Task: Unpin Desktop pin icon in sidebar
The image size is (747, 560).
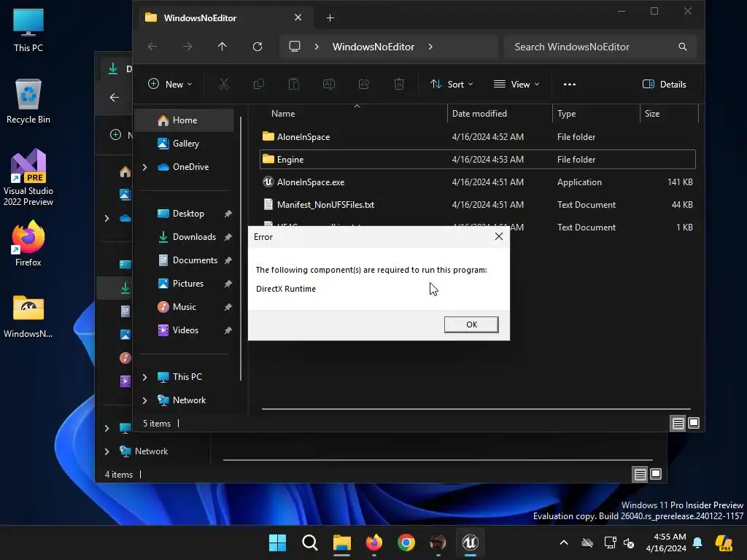Action: tap(228, 214)
